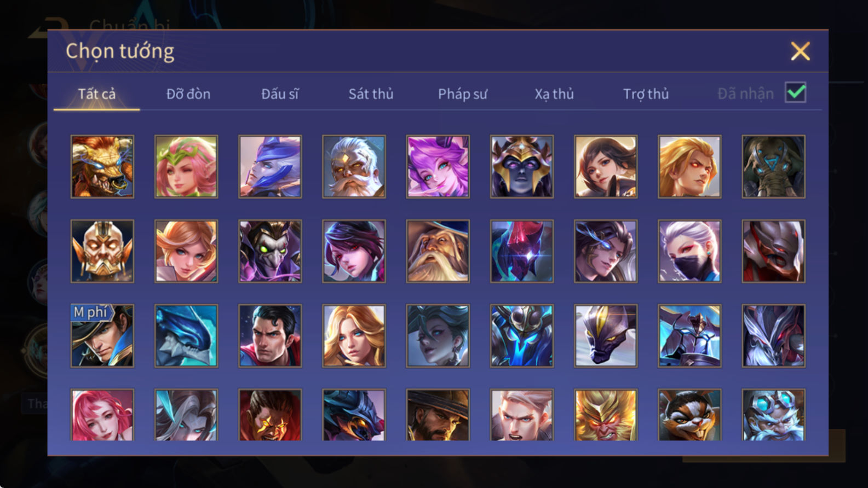Choose the golden Monkey King hero portrait
This screenshot has height=488, width=868.
pyautogui.click(x=606, y=415)
